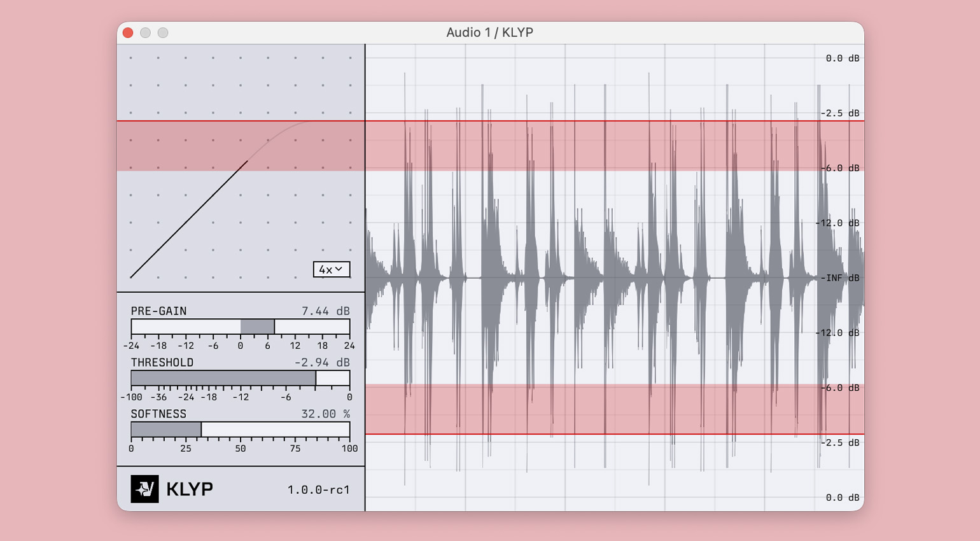980x541 pixels.
Task: Click the -2.94 dB threshold value
Action: 321,363
